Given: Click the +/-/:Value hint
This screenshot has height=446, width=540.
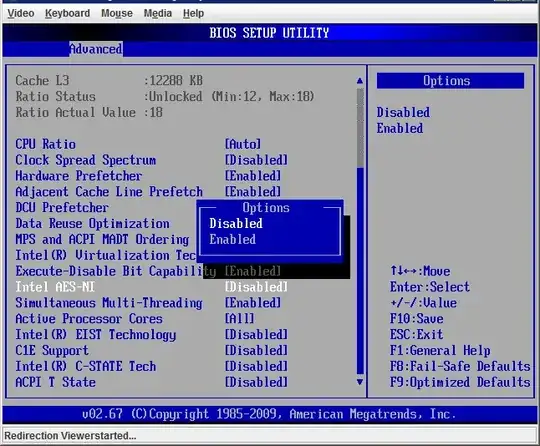Looking at the screenshot, I should click(423, 303).
